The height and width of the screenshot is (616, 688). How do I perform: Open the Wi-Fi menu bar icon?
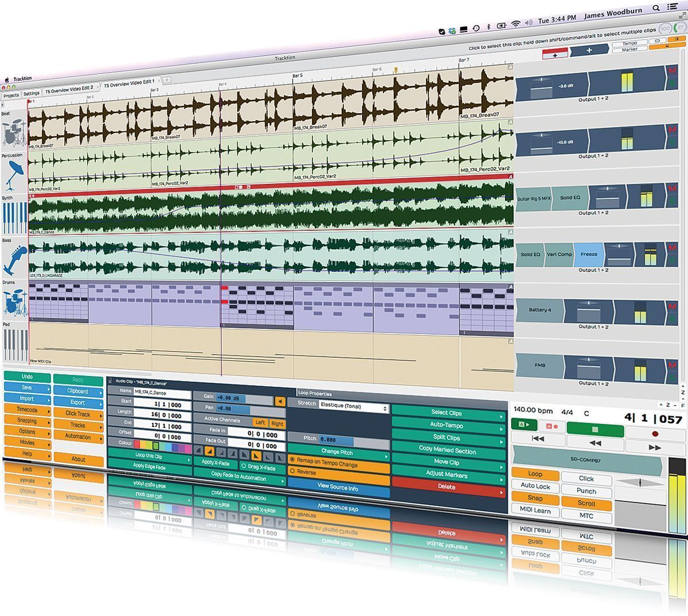(x=516, y=23)
